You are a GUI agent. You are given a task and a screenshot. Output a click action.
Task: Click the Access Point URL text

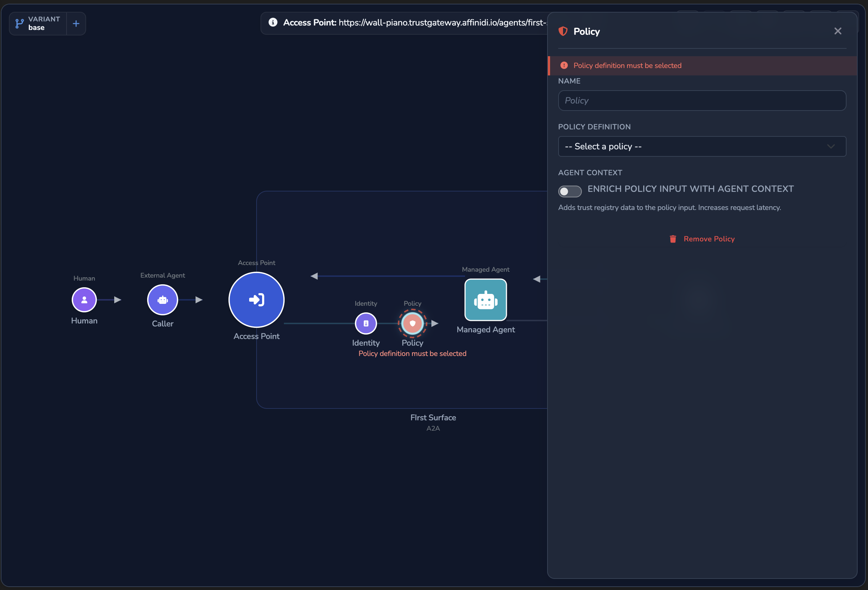point(443,23)
